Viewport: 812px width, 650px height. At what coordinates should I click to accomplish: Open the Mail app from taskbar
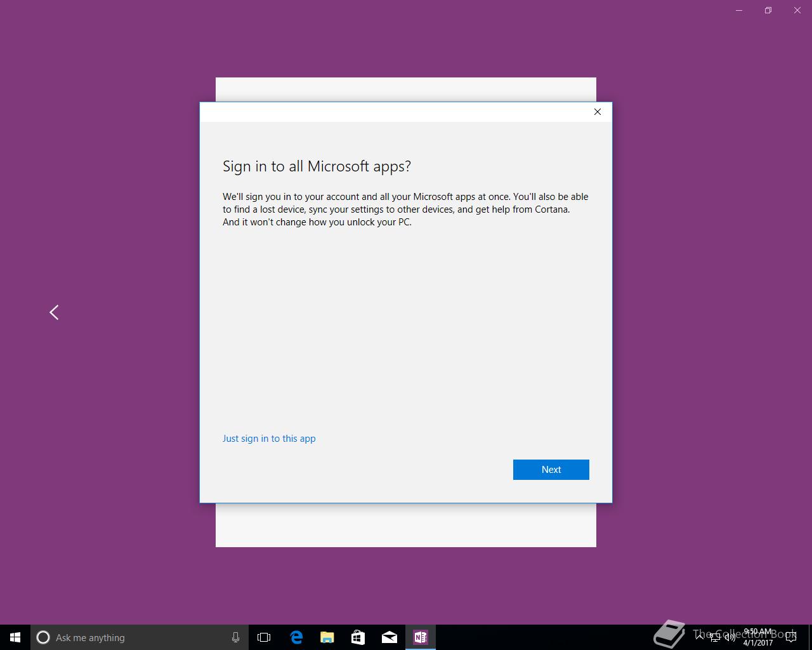(390, 637)
